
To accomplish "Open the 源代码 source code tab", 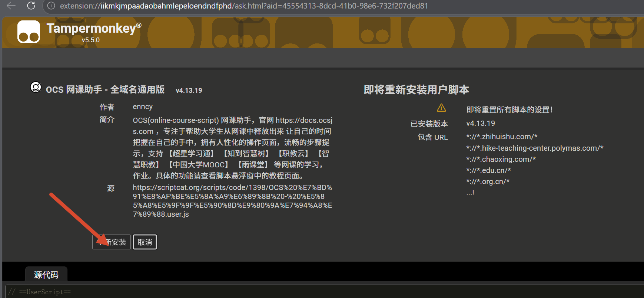I will 46,275.
